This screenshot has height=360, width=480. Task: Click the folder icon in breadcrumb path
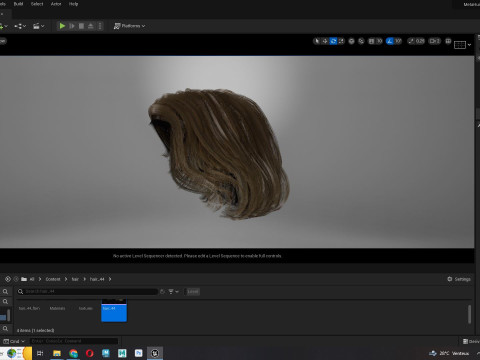click(24, 279)
